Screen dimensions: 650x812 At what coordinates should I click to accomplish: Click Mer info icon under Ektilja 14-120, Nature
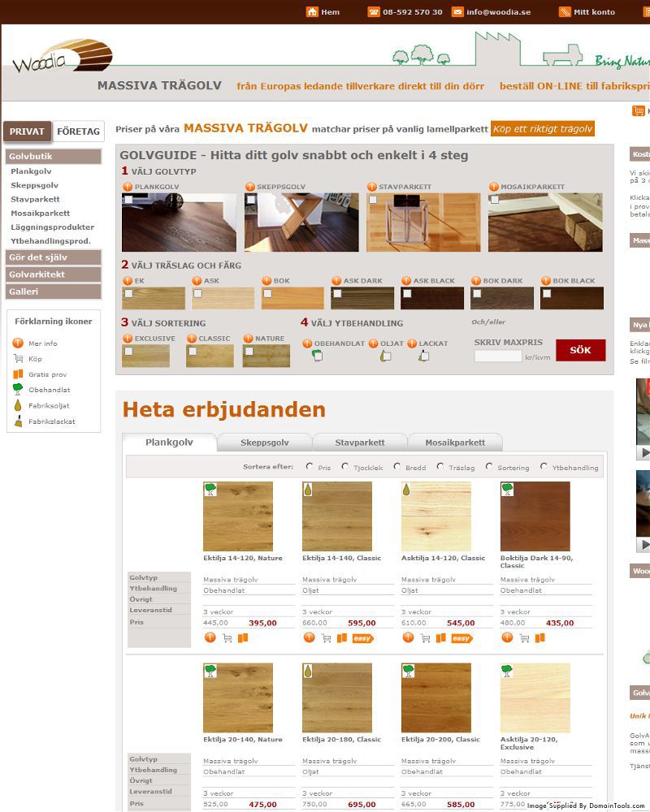(210, 637)
